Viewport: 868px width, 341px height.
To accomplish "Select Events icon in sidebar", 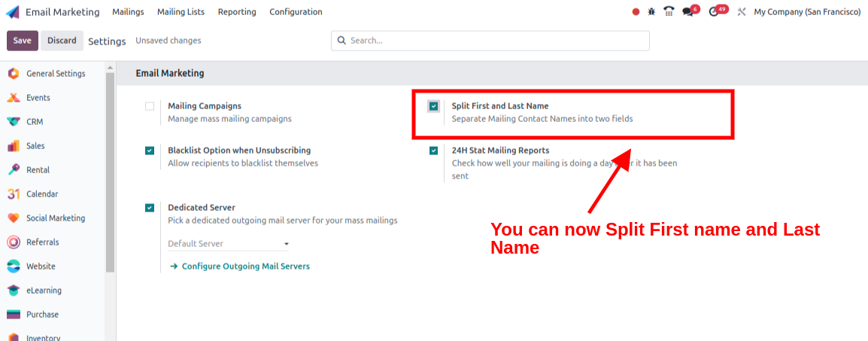I will point(14,97).
